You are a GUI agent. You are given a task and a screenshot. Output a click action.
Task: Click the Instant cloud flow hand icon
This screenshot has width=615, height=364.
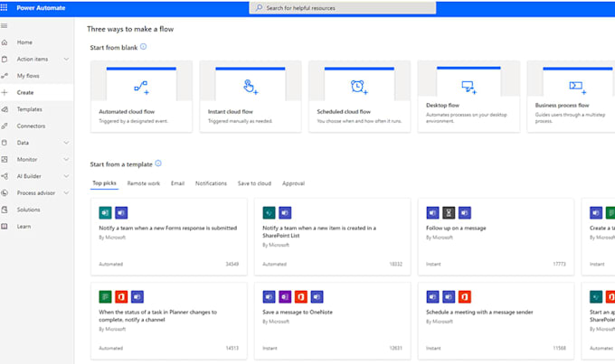coord(251,87)
